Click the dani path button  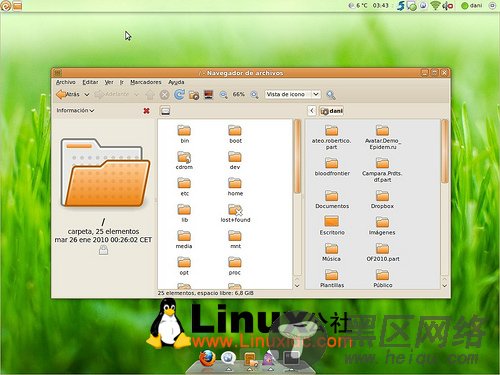point(332,111)
